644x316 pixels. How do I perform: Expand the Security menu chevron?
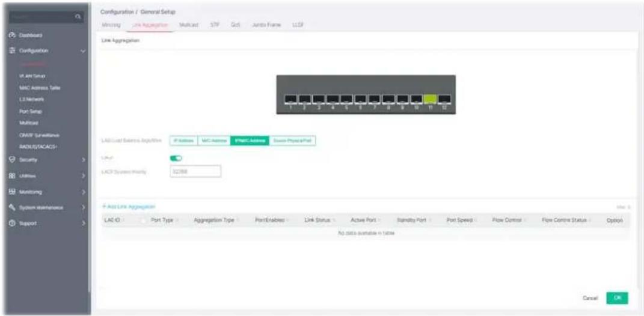coord(84,159)
